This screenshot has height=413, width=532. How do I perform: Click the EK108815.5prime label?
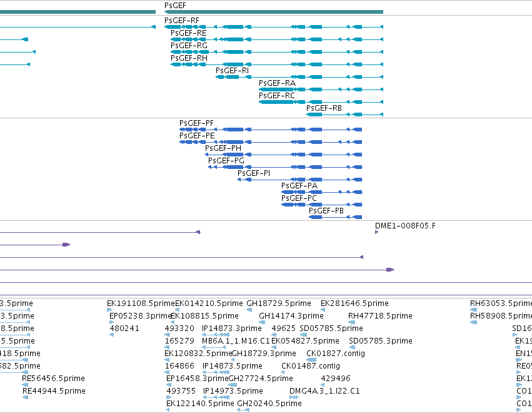click(x=204, y=316)
